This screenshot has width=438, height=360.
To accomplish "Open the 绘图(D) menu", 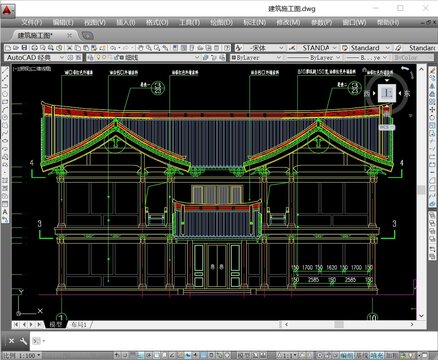I will point(221,22).
